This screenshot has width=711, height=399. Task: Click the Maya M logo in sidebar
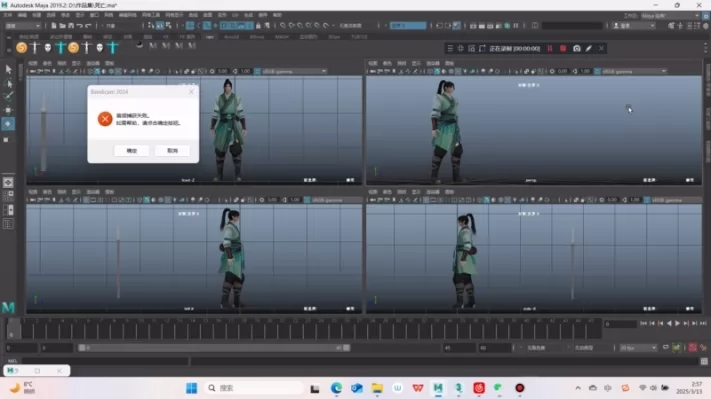point(8,307)
